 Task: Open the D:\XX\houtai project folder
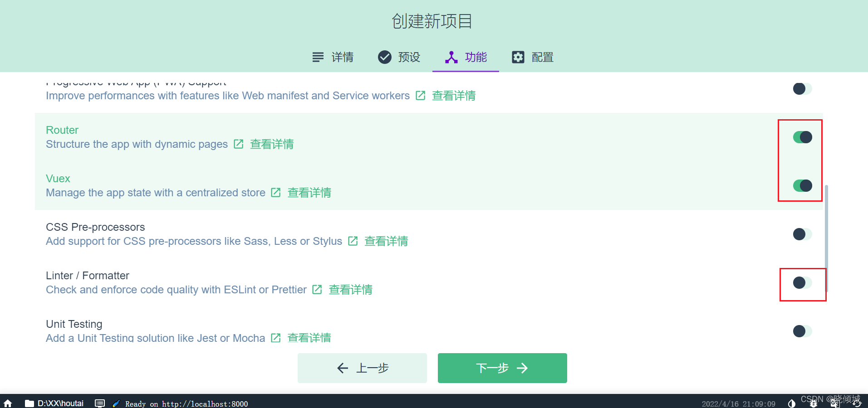coord(54,403)
